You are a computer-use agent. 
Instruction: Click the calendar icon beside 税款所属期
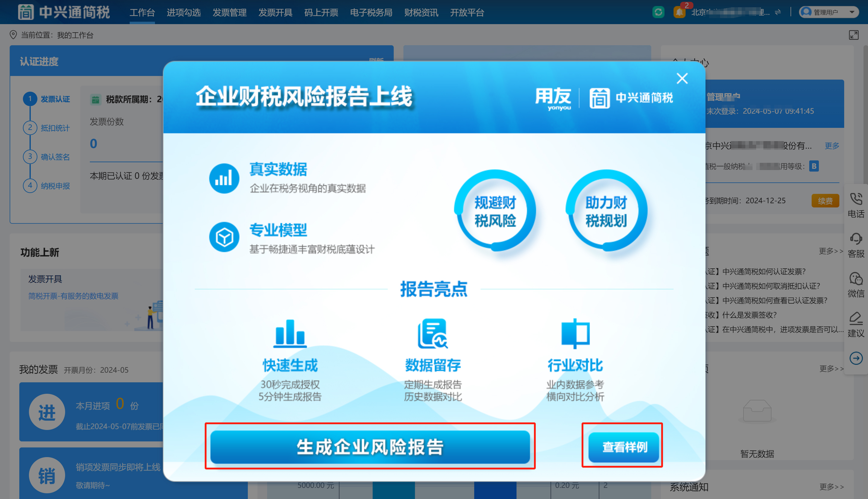click(95, 100)
